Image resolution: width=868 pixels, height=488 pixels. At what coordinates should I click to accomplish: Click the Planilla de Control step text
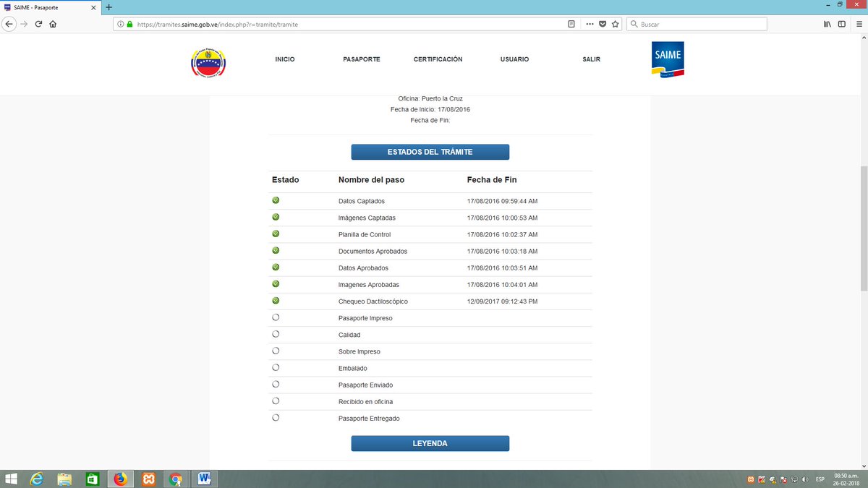365,234
